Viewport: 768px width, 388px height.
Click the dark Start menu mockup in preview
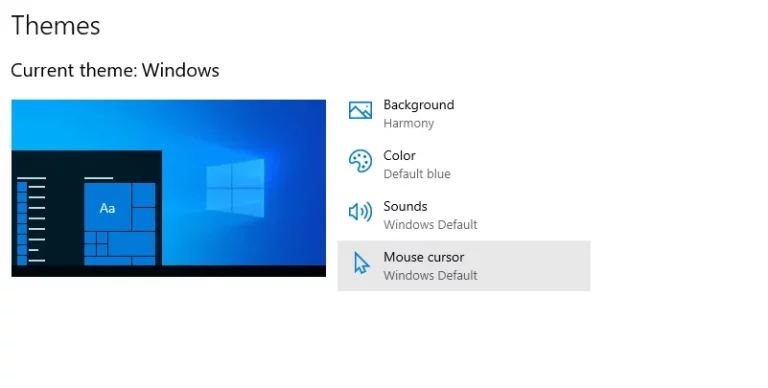coord(87,208)
